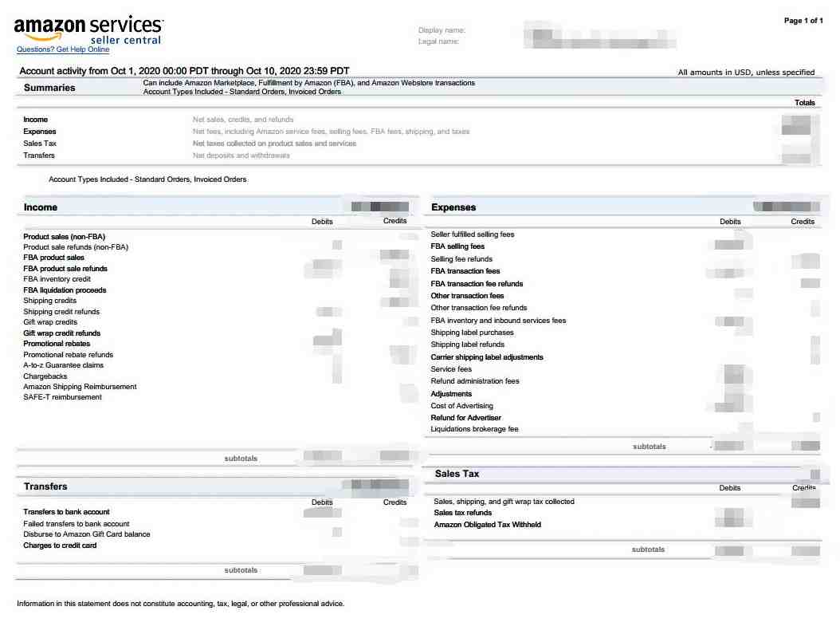This screenshot has width=840, height=642.
Task: Select the 'Display name:' label
Action: pos(442,30)
